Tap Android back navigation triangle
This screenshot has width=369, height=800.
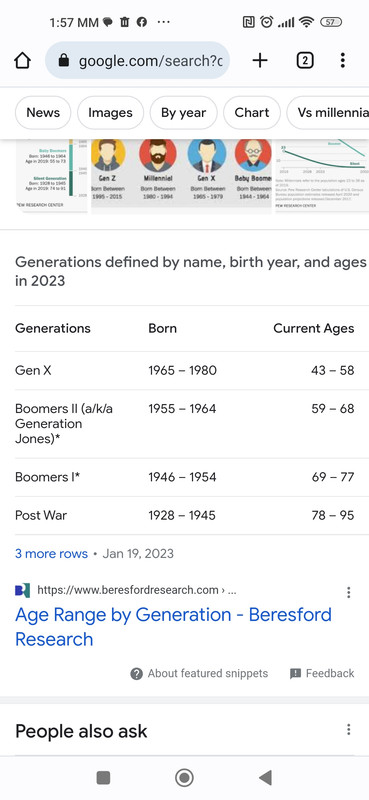(x=265, y=778)
